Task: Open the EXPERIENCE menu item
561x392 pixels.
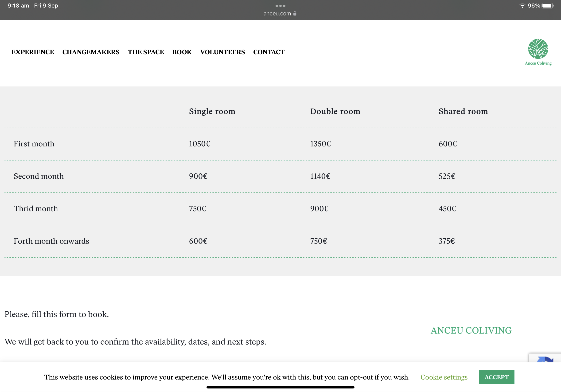Action: point(33,52)
